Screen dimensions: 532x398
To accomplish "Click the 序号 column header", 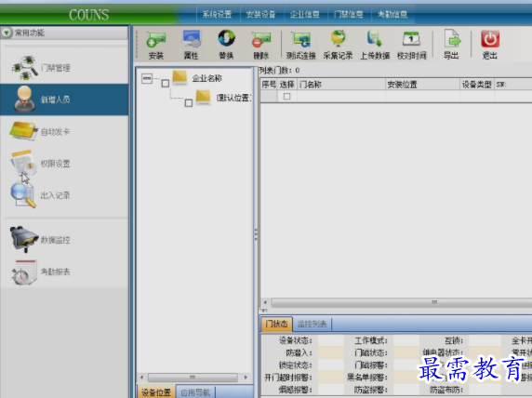I will coord(269,85).
